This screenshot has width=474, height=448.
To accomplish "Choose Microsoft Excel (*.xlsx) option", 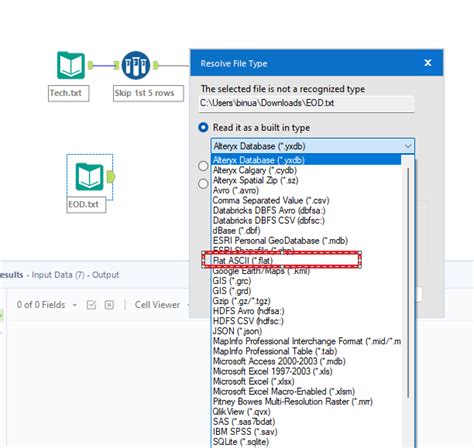I will (306, 381).
